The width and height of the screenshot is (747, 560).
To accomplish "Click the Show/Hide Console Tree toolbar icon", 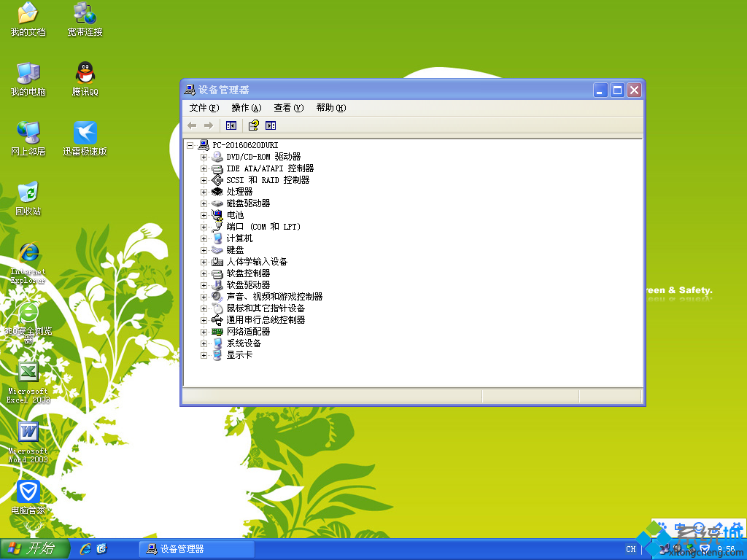I will (x=231, y=125).
